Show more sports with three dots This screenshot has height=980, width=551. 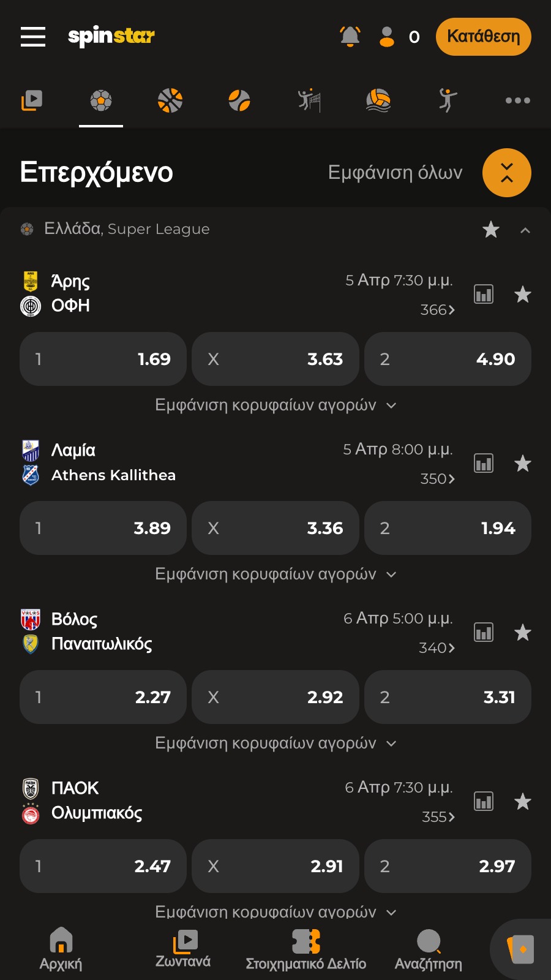pyautogui.click(x=518, y=100)
